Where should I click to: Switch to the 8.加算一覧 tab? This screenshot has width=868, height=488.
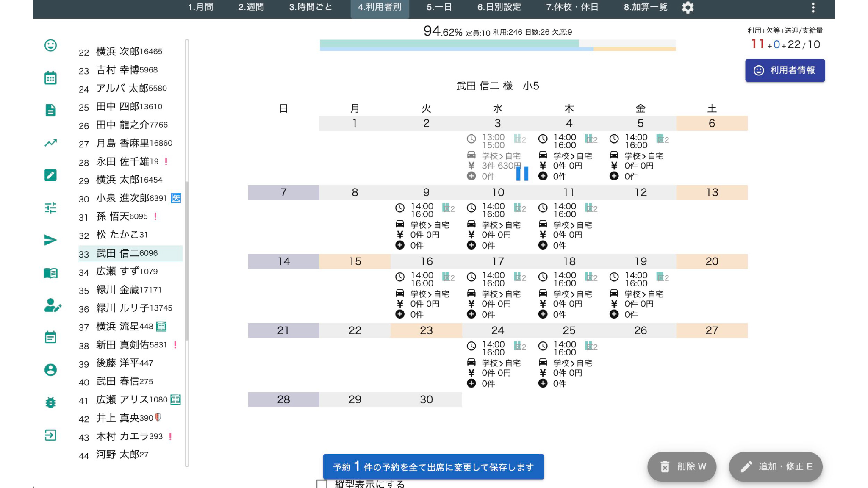[x=646, y=7]
